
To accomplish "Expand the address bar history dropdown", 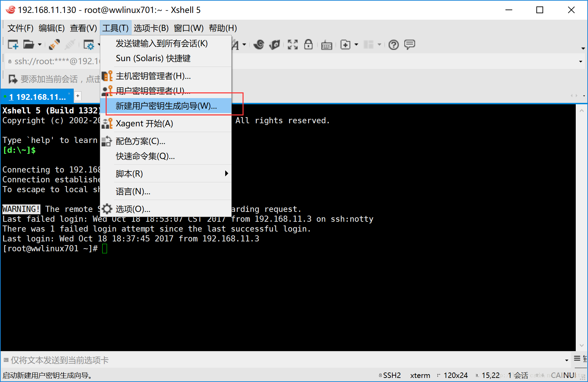I will pos(581,61).
